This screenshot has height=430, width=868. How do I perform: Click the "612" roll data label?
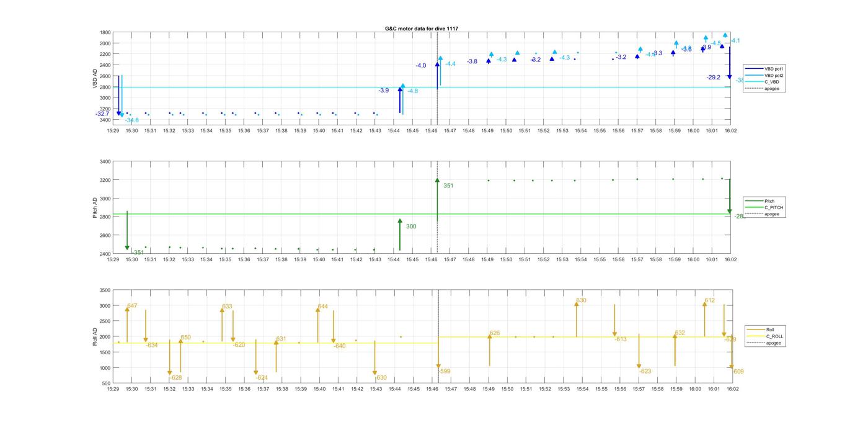pos(710,300)
